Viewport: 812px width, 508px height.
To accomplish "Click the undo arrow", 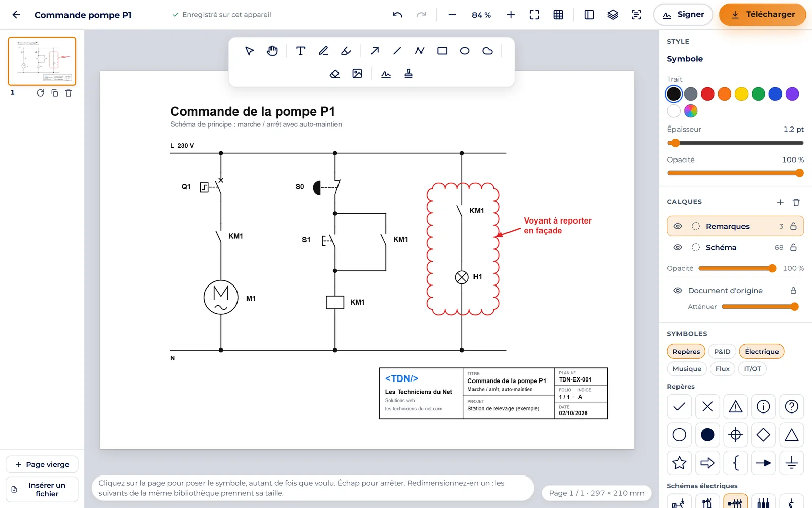I will coord(397,15).
